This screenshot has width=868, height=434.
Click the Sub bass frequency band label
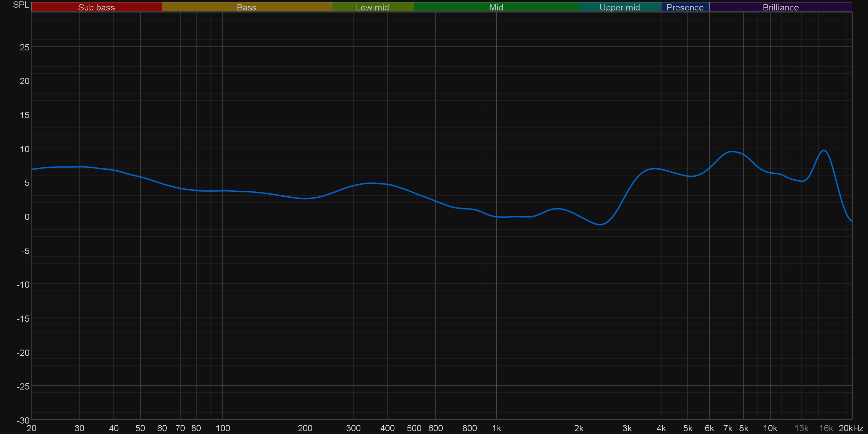click(96, 7)
